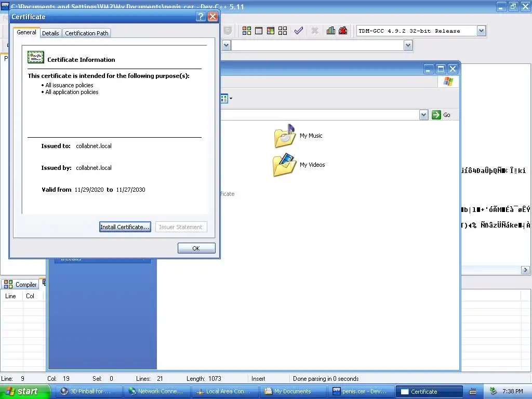Click the 7:38 PM clock
The width and height of the screenshot is (532, 399).
513,391
